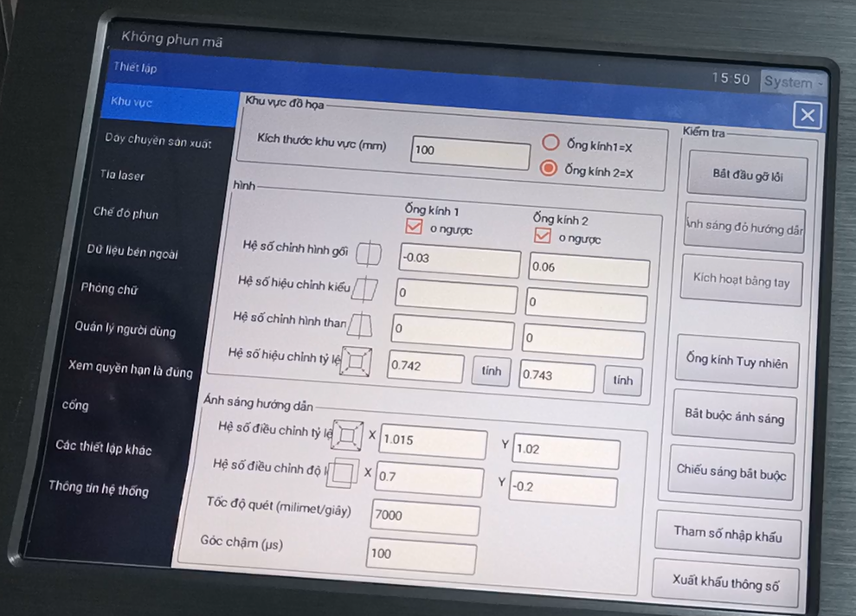Click the Kích thước khu vực input field

pyautogui.click(x=470, y=152)
